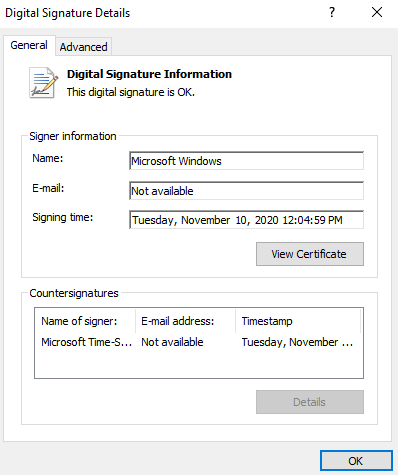398x475 pixels.
Task: Select the General tab
Action: pos(29,45)
